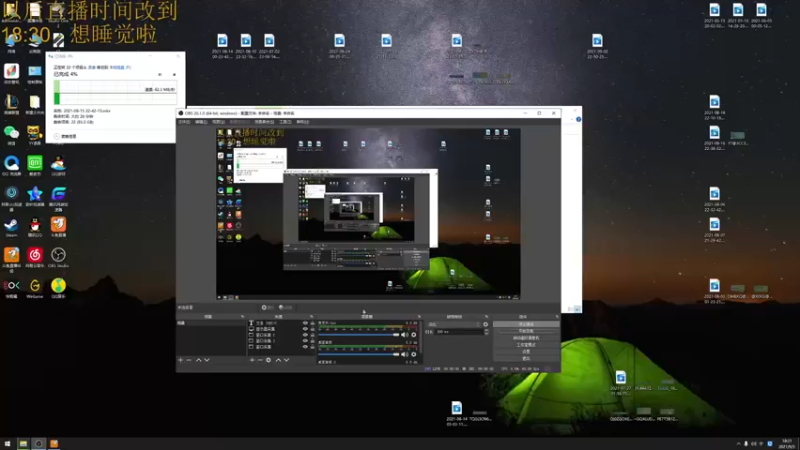The height and width of the screenshot is (450, 800).
Task: Lock the display capture source
Action: 312,329
